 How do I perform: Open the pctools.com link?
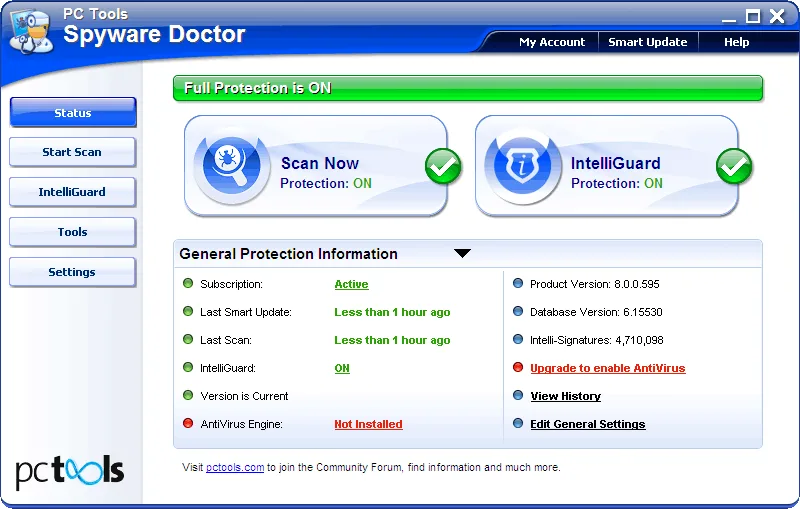[x=235, y=467]
